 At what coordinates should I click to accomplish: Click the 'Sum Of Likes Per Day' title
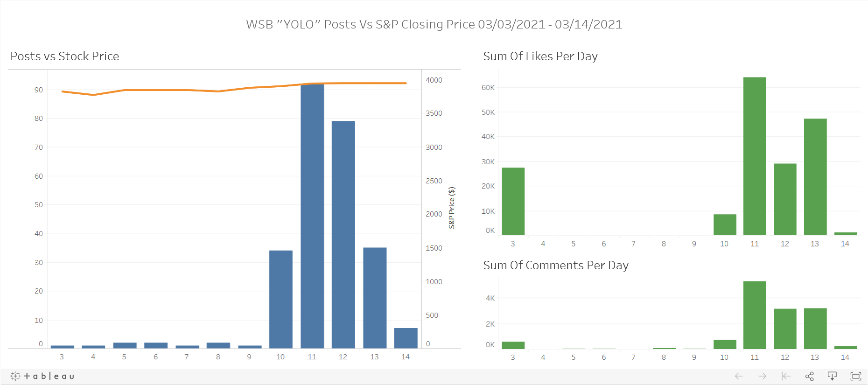point(540,56)
